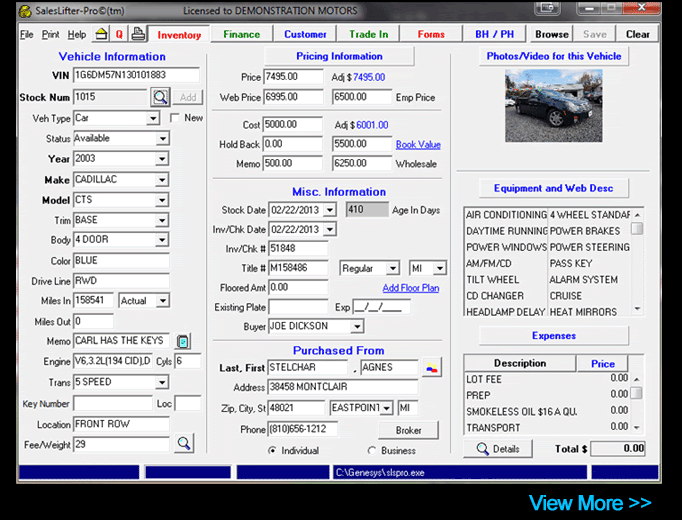Select ALARM SYSTEM in equipment list
The width and height of the screenshot is (682, 520).
[583, 280]
